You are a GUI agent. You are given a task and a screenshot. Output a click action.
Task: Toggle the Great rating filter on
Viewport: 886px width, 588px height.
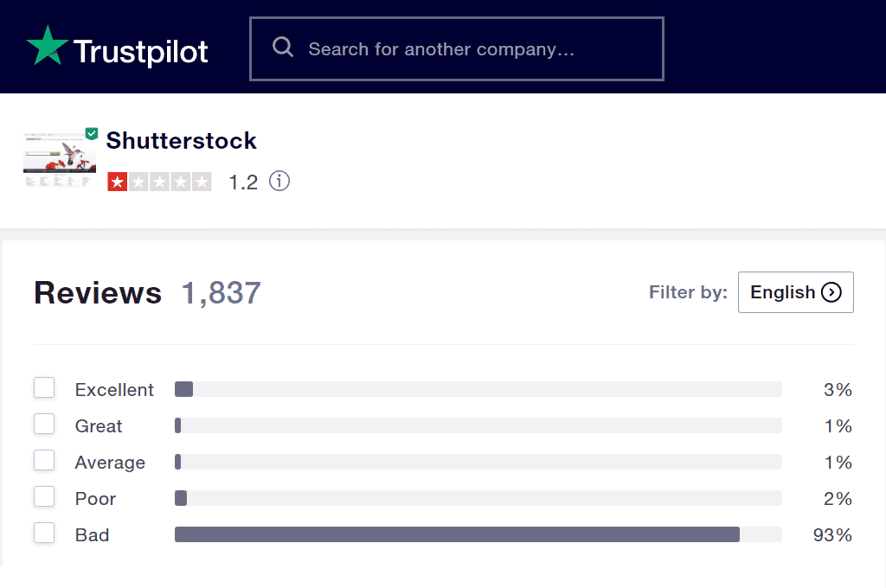click(44, 424)
